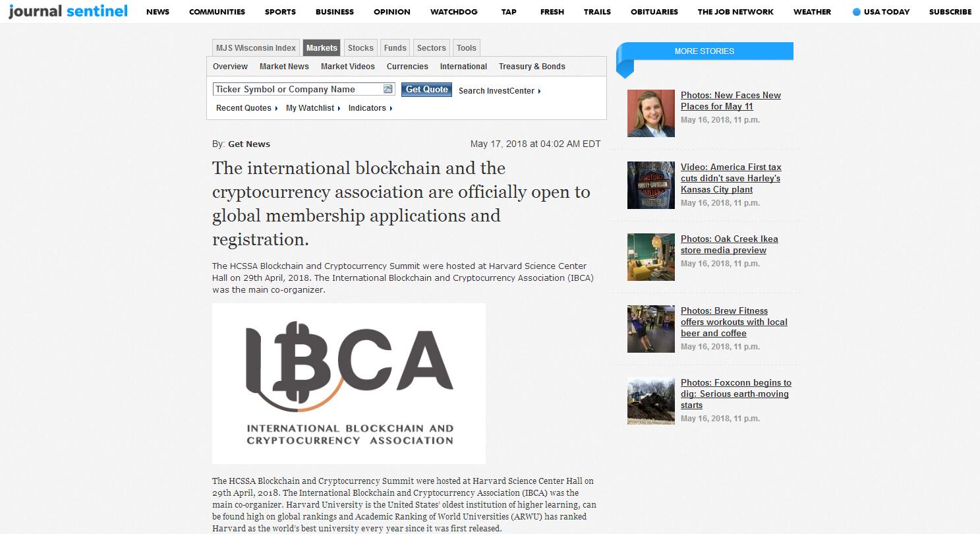Image resolution: width=980 pixels, height=534 pixels.
Task: Select the Markets tab
Action: tap(322, 48)
